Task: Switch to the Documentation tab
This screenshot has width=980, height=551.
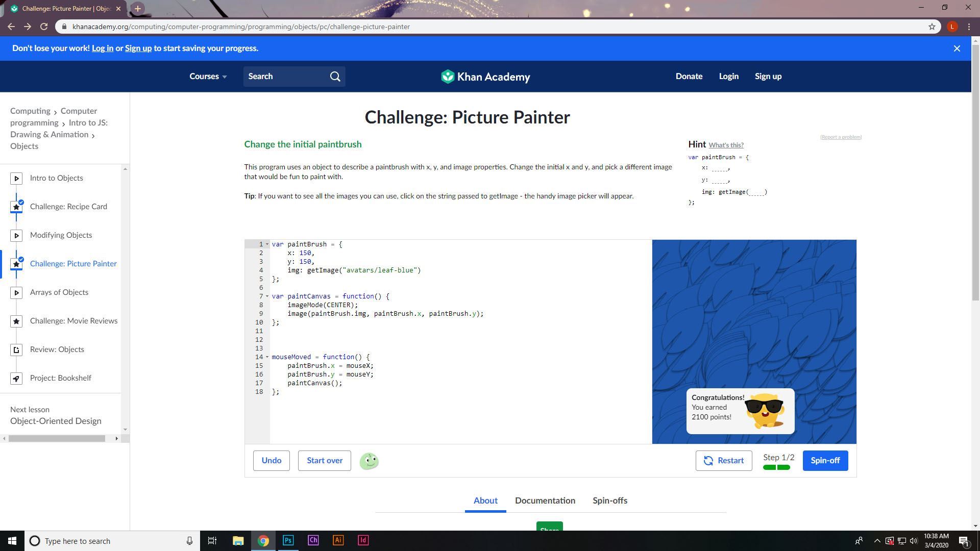Action: 545,500
